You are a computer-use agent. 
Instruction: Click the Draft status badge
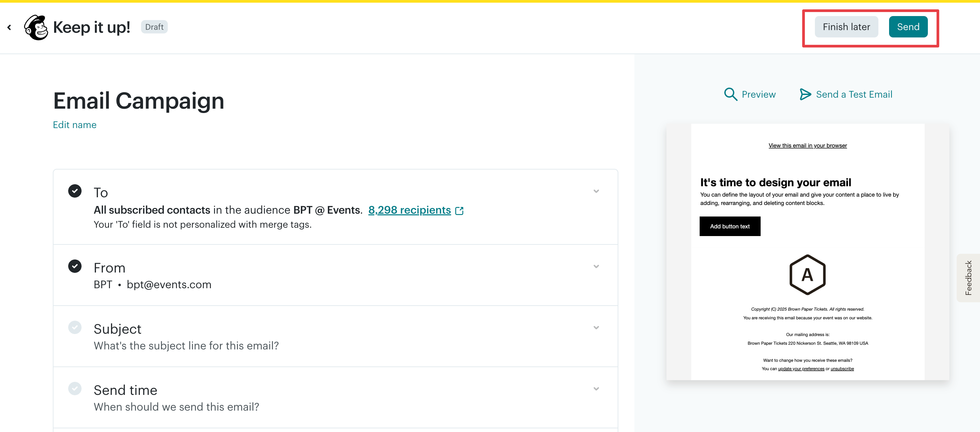[x=154, y=27]
